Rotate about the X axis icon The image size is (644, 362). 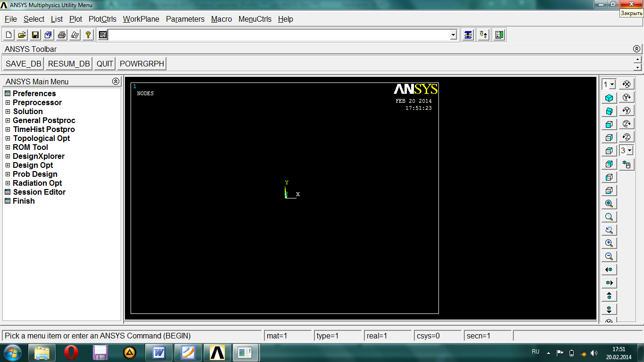627,84
